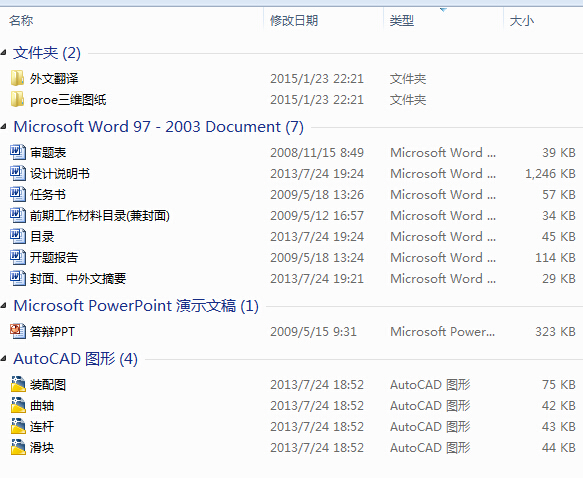
Task: Click the date 2013/7/24 19:21
Action: [x=317, y=278]
